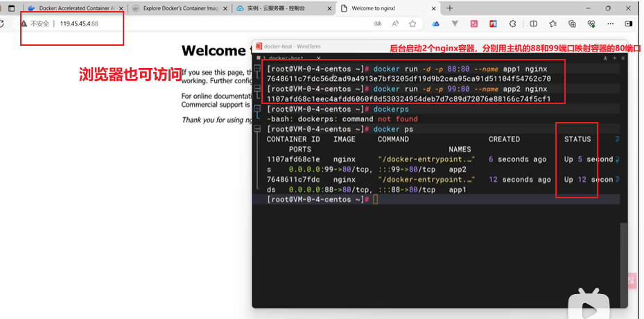644x319 pixels.
Task: Focus the address bar showing 119.45.45.4:88
Action: pos(79,24)
